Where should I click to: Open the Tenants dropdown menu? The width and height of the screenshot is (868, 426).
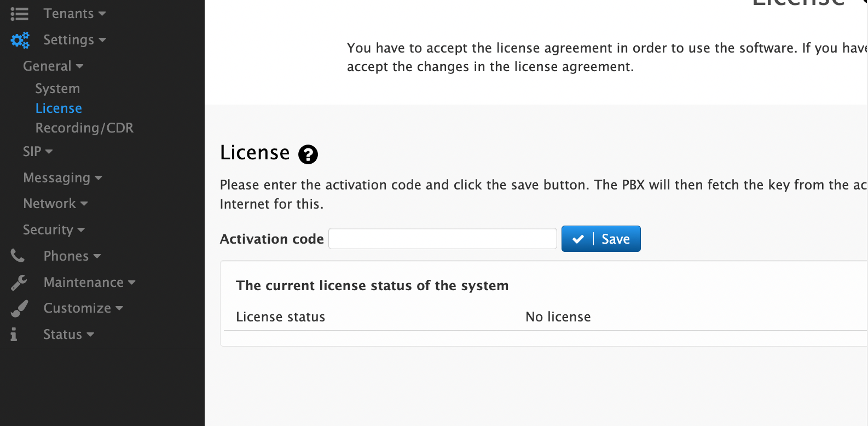click(74, 14)
